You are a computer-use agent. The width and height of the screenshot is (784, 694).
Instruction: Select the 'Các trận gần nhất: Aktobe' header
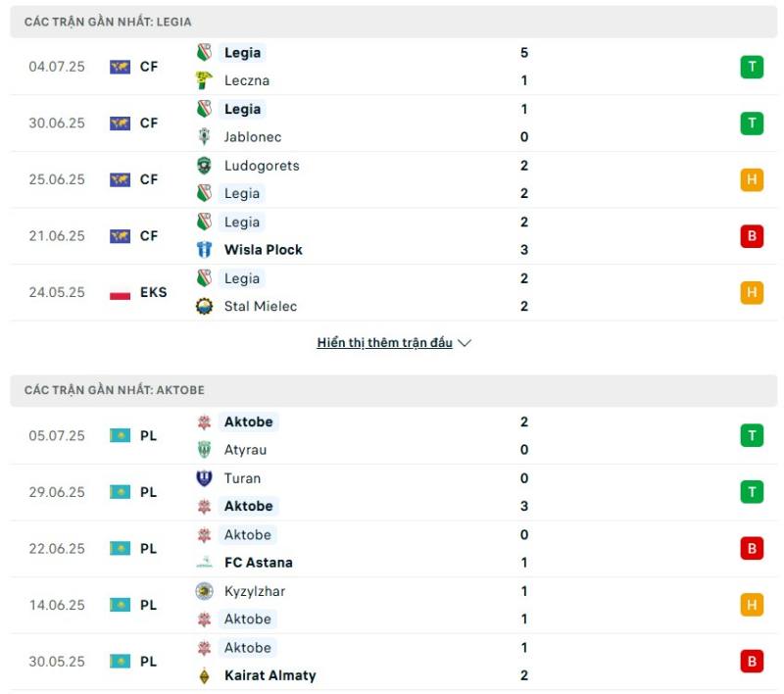point(394,390)
